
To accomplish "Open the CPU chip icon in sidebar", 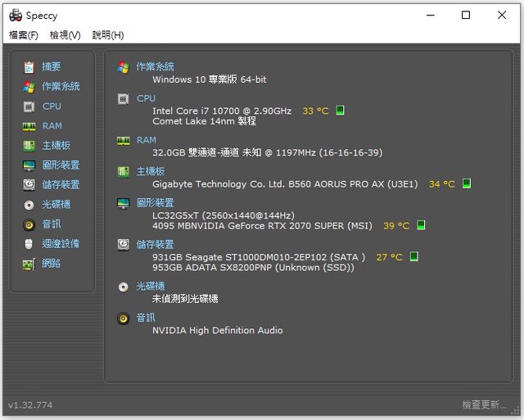I will coord(29,106).
